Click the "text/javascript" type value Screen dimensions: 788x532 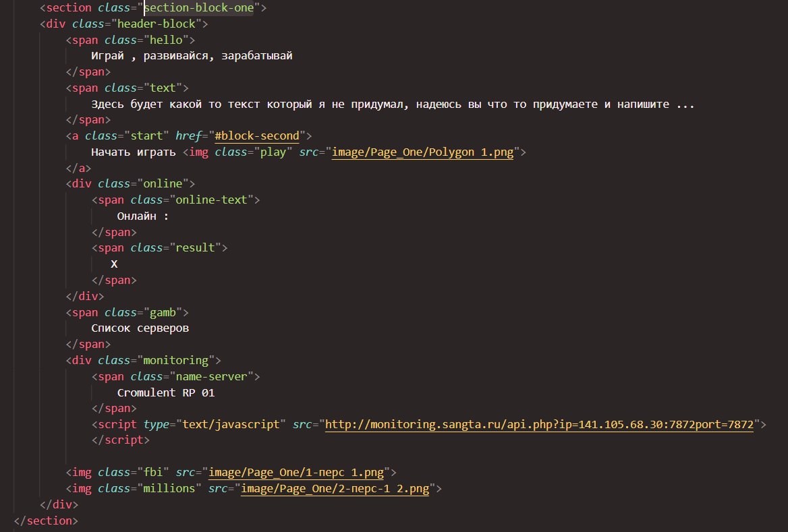[231, 425]
